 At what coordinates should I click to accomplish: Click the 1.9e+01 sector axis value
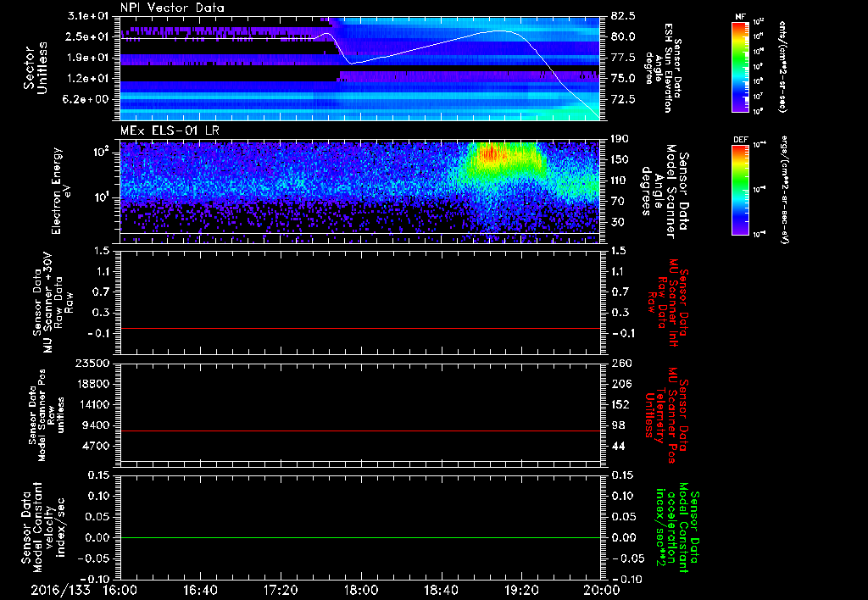[x=88, y=58]
